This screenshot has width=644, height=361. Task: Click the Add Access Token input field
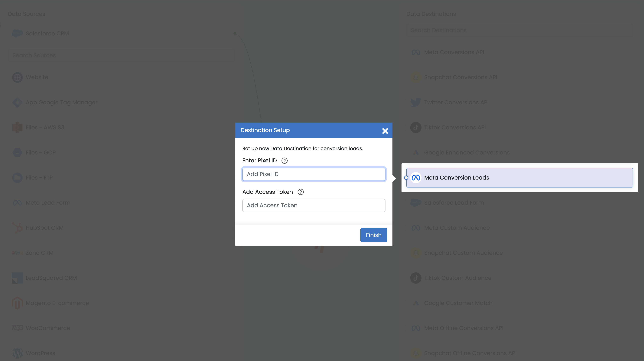point(314,205)
